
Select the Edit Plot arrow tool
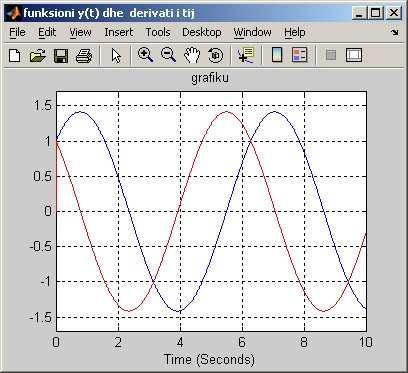click(x=116, y=55)
